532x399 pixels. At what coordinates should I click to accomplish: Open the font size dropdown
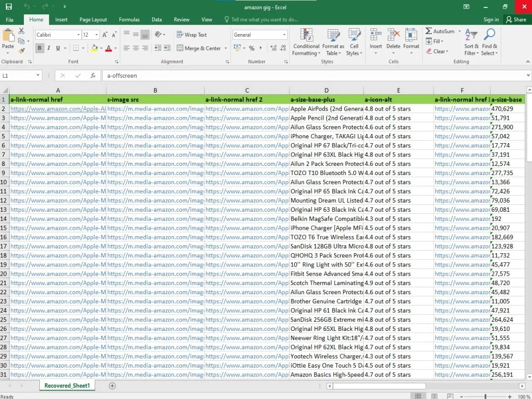(96, 35)
